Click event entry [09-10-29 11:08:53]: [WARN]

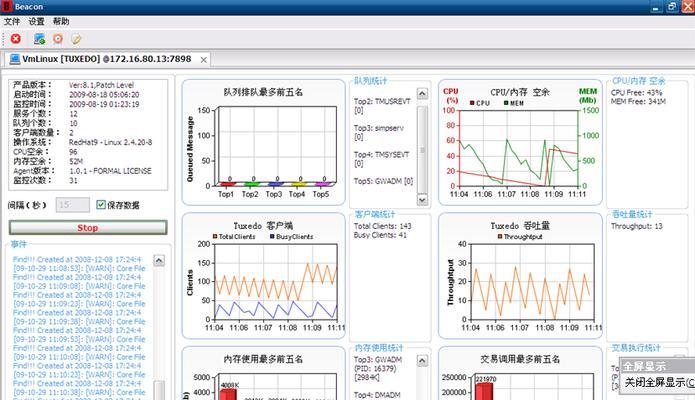click(79, 268)
